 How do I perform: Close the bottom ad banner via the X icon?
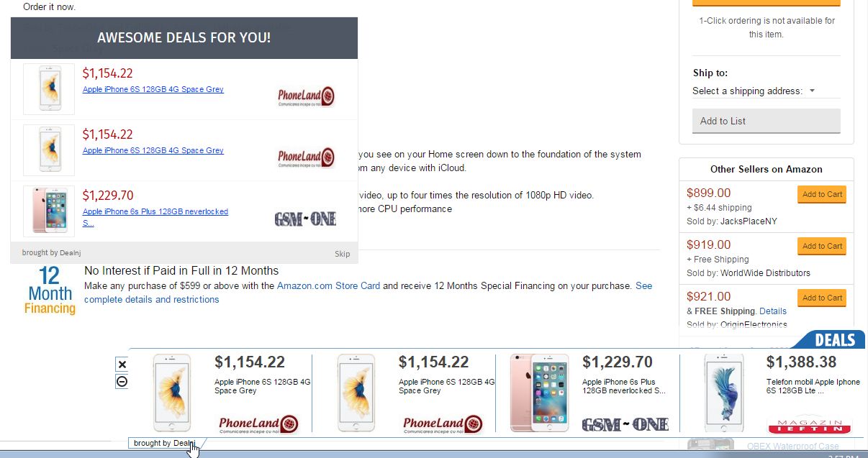tap(122, 364)
